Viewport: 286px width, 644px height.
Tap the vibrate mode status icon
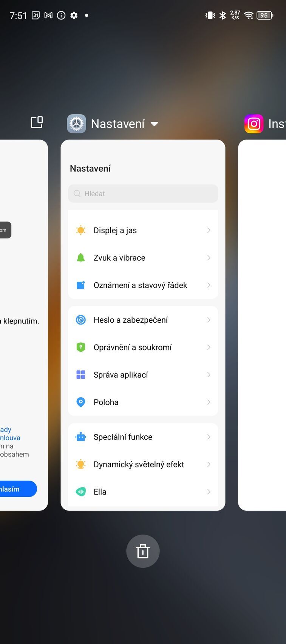point(210,15)
